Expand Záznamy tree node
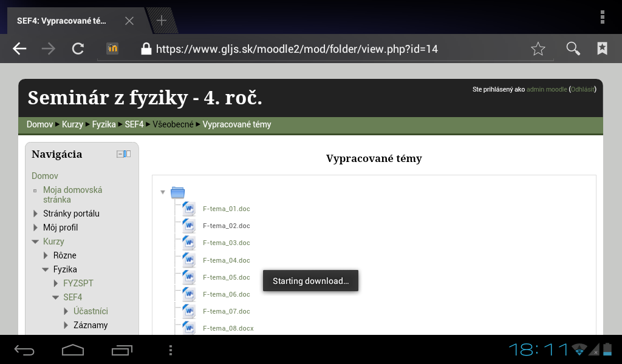This screenshot has width=622, height=364. [x=66, y=325]
